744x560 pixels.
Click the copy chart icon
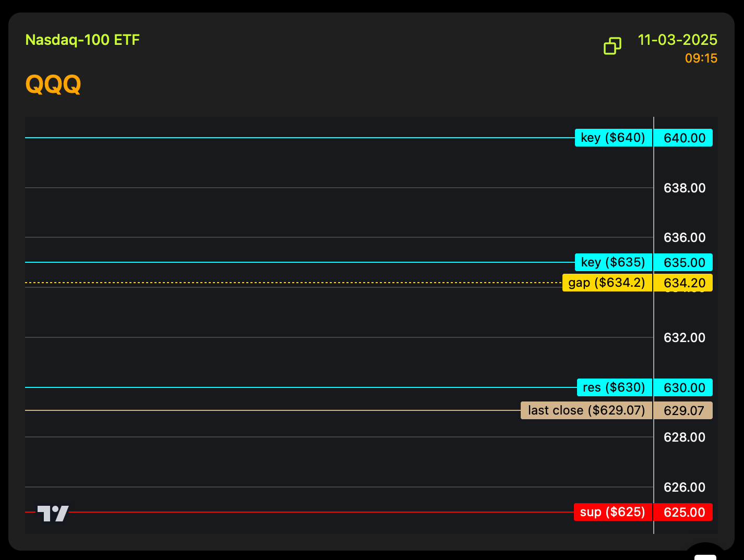pos(613,46)
